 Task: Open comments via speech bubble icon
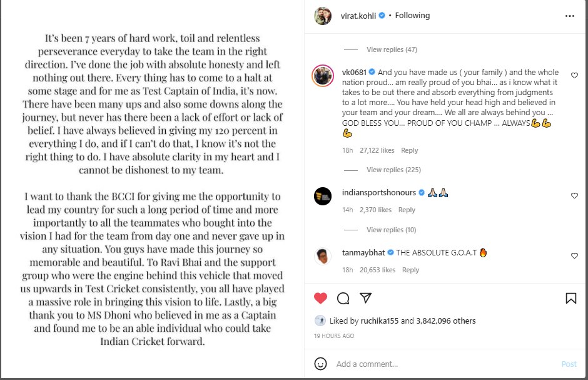point(343,298)
